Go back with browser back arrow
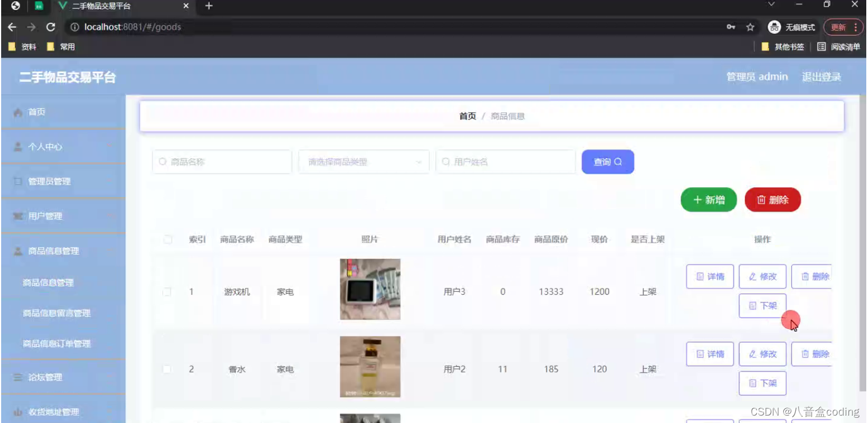This screenshot has height=423, width=868. point(12,27)
